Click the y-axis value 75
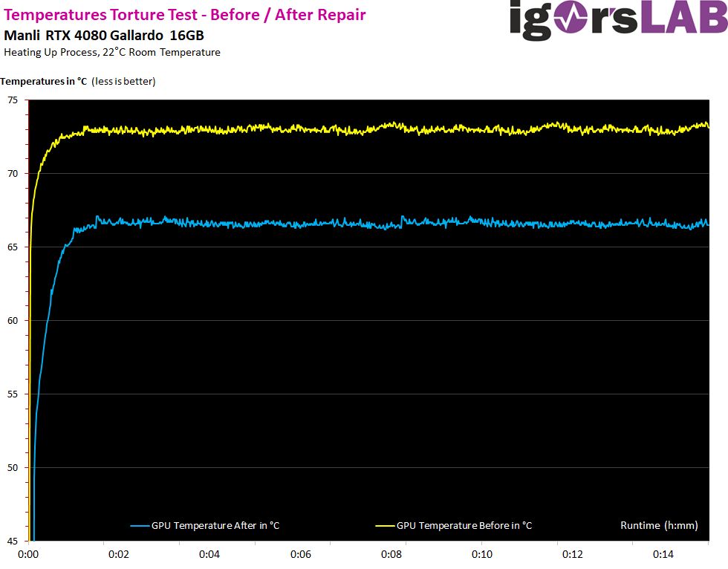The height and width of the screenshot is (569, 728). point(13,100)
